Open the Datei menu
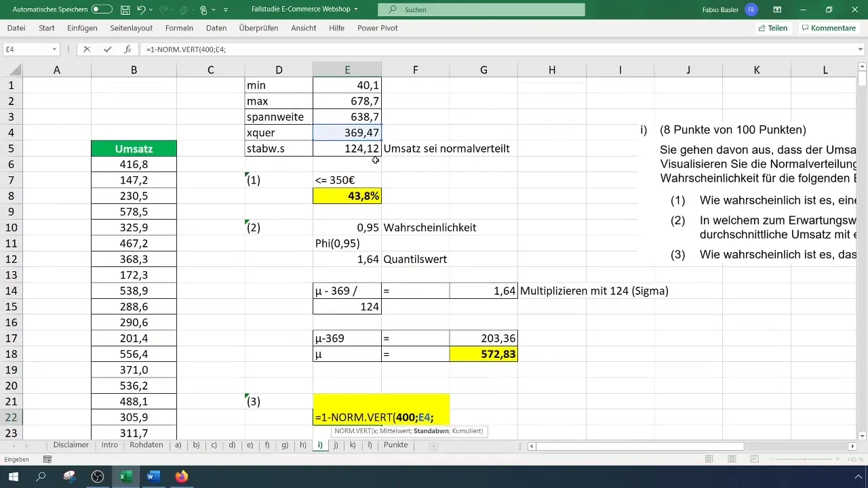868x488 pixels. click(16, 28)
